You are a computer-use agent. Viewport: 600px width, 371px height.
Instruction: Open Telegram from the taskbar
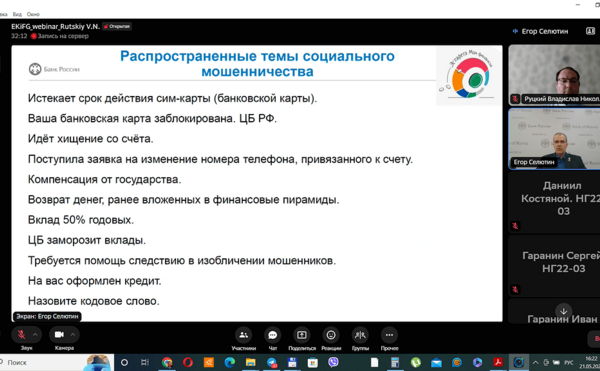point(272,362)
